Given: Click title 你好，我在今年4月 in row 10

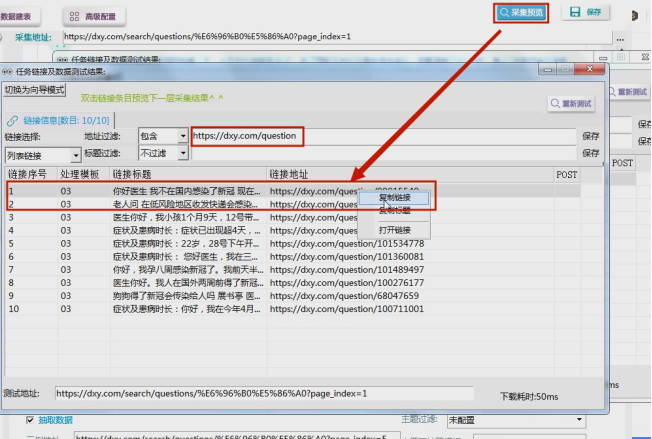Looking at the screenshot, I should 187,309.
